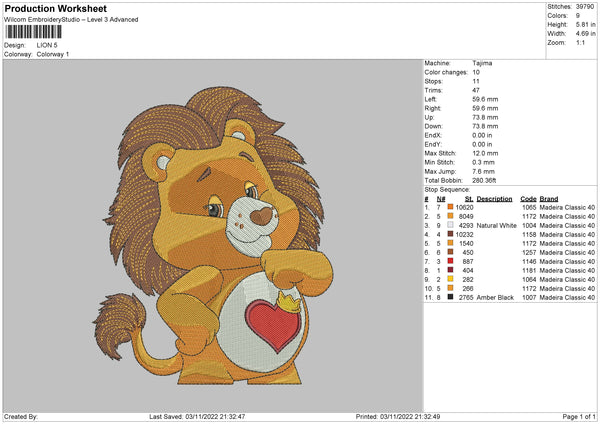The width and height of the screenshot is (600, 424).
Task: Click the Trims value 47
Action: [476, 90]
